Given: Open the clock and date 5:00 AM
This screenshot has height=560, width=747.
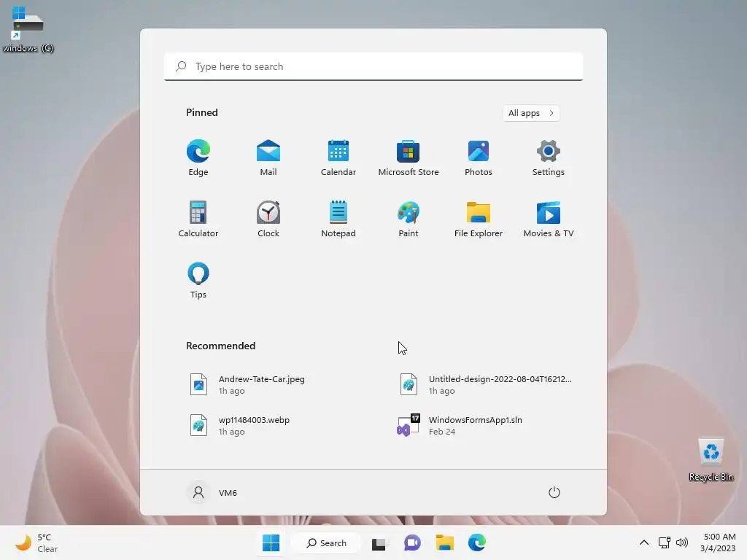Looking at the screenshot, I should click(719, 542).
